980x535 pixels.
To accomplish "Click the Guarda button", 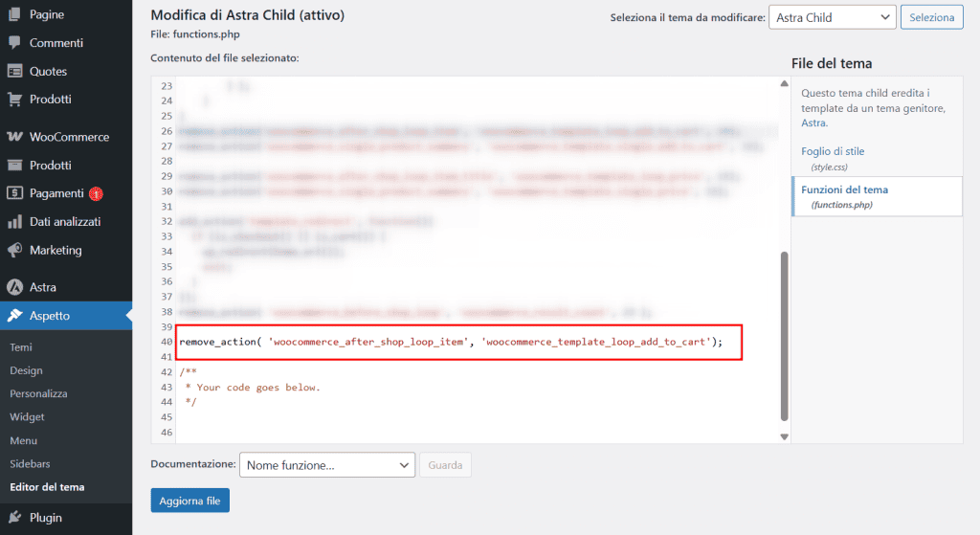I will [x=445, y=465].
